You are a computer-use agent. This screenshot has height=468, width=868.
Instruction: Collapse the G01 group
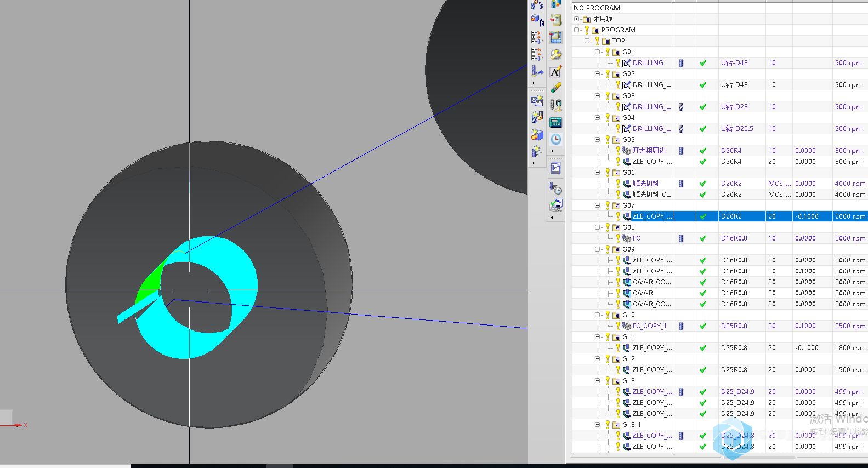598,52
